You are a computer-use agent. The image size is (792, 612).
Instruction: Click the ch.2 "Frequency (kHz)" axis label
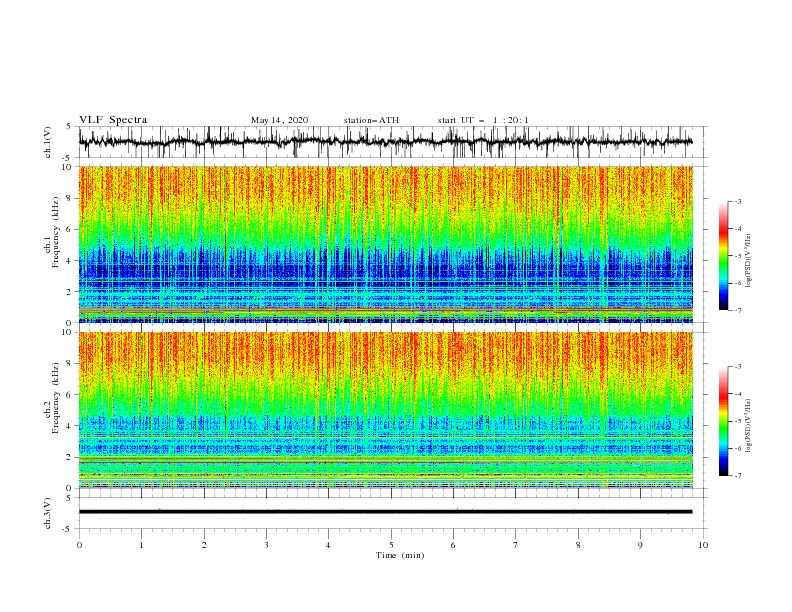point(56,398)
